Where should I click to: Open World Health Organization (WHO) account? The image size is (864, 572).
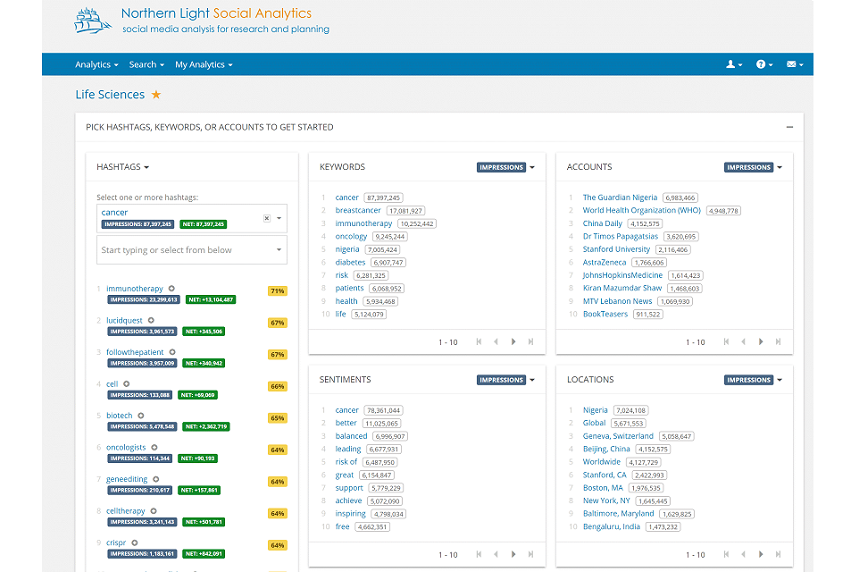pos(642,211)
